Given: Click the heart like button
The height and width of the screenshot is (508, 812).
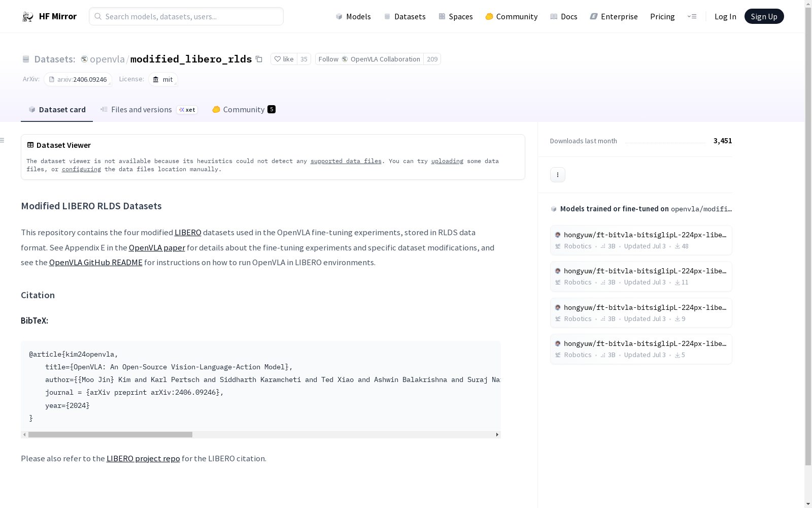Looking at the screenshot, I should click(284, 59).
